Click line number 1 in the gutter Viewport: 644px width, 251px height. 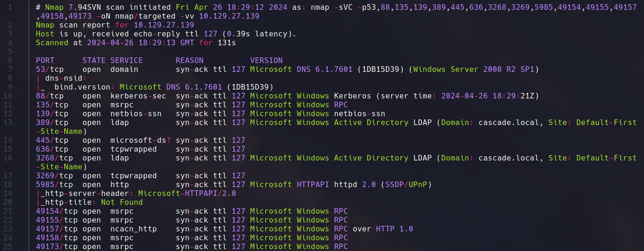[x=10, y=7]
